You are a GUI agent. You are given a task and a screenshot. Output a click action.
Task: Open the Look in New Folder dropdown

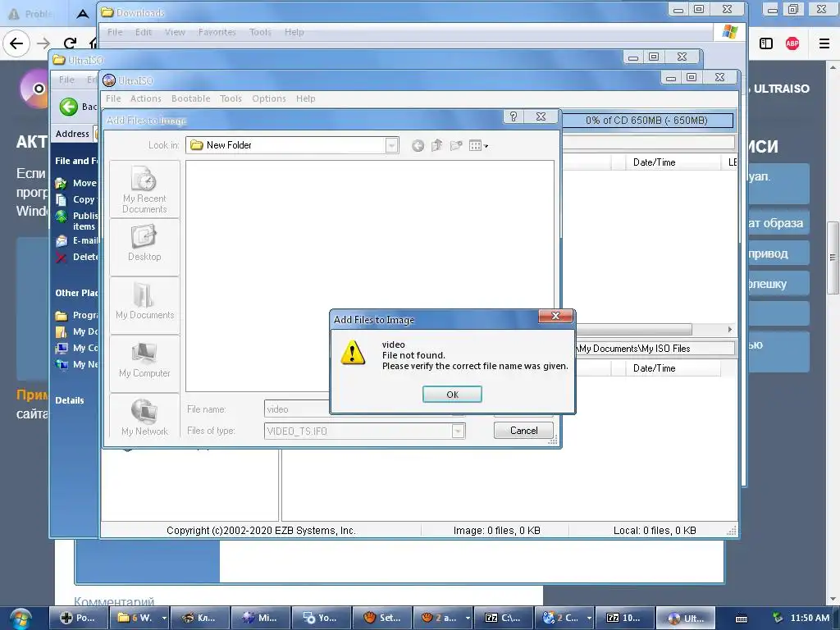pyautogui.click(x=391, y=145)
